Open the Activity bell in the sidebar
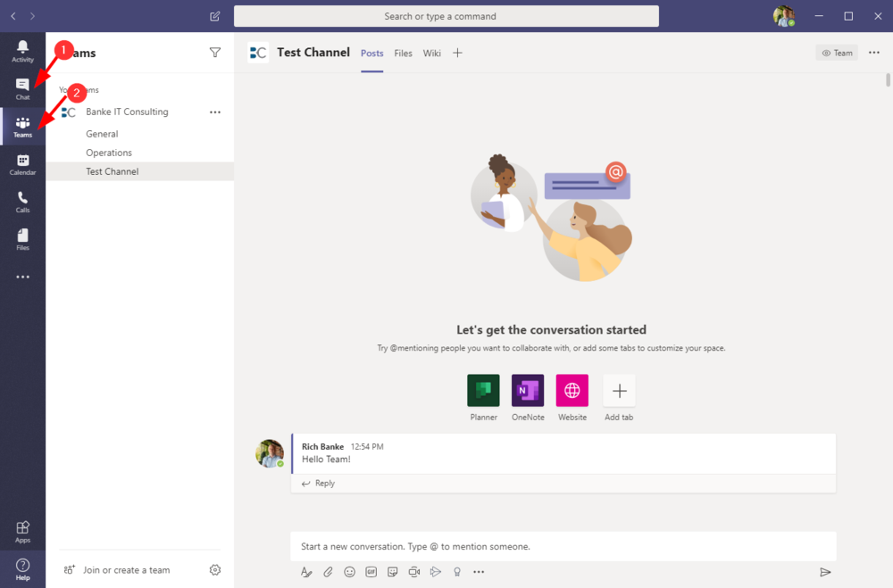 pyautogui.click(x=23, y=51)
